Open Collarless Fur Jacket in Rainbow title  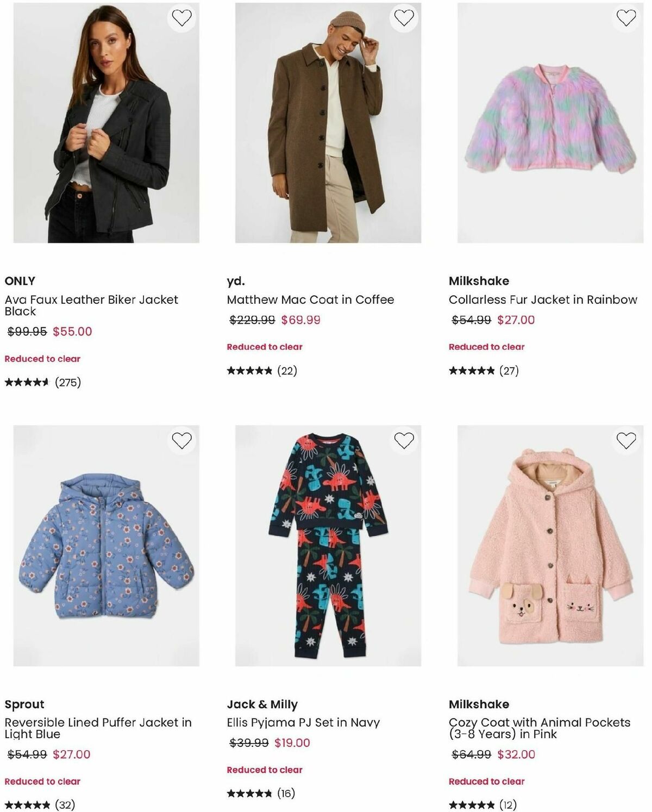coord(543,299)
